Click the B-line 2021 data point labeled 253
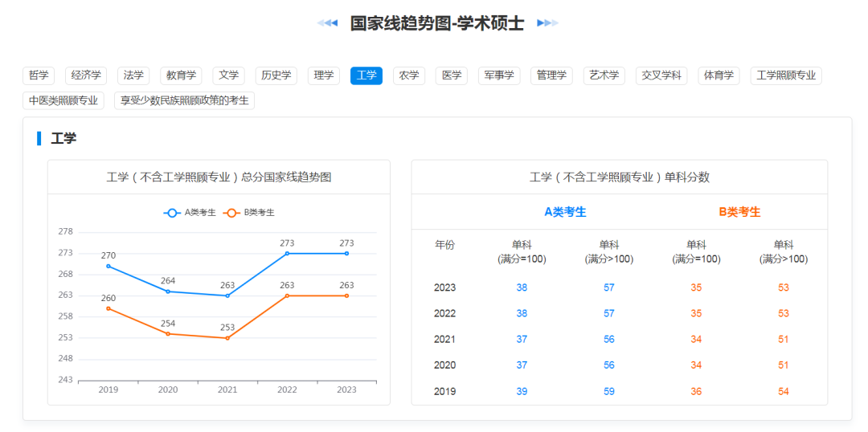 point(227,338)
